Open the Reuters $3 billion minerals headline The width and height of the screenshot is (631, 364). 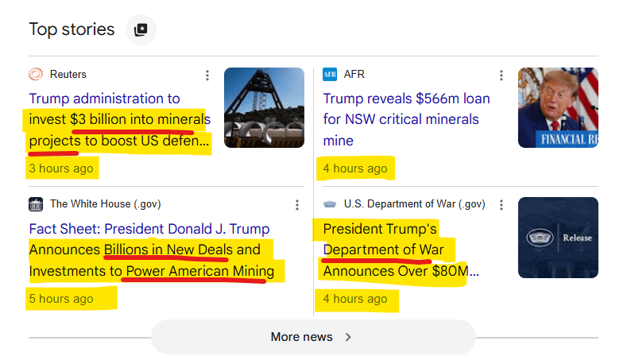119,119
